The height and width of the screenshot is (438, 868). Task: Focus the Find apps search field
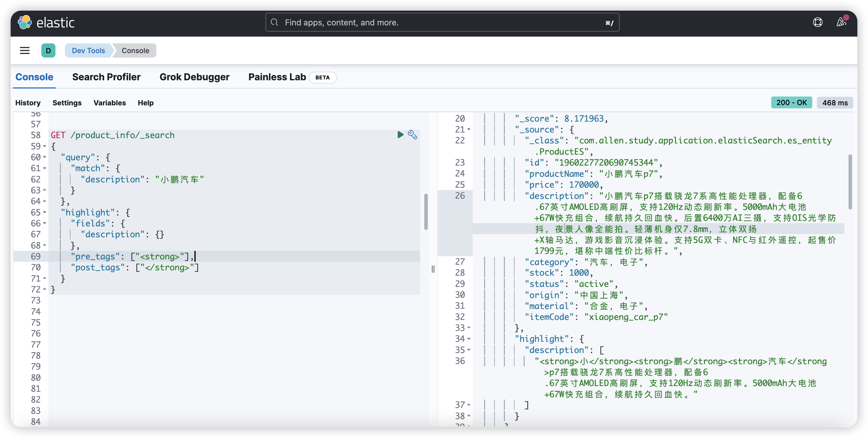point(442,22)
